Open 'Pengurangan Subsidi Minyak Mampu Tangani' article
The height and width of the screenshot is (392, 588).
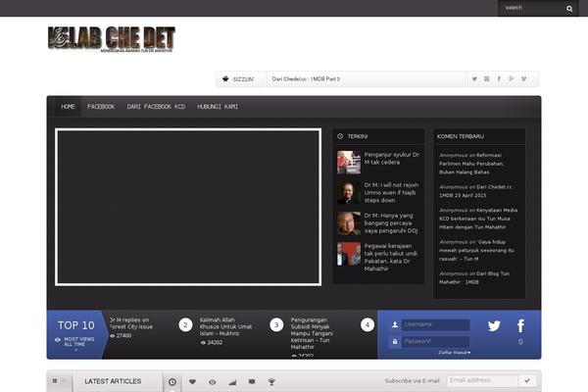tap(312, 333)
